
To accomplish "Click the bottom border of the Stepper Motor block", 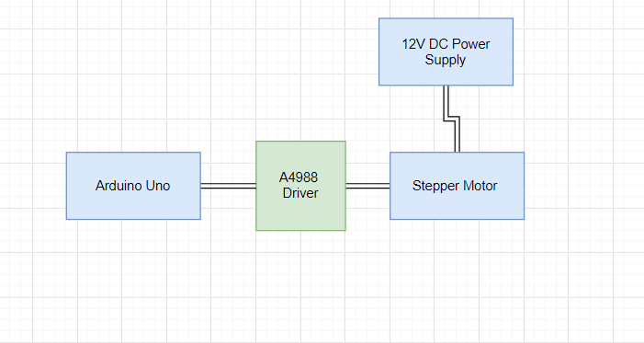I will pos(457,219).
